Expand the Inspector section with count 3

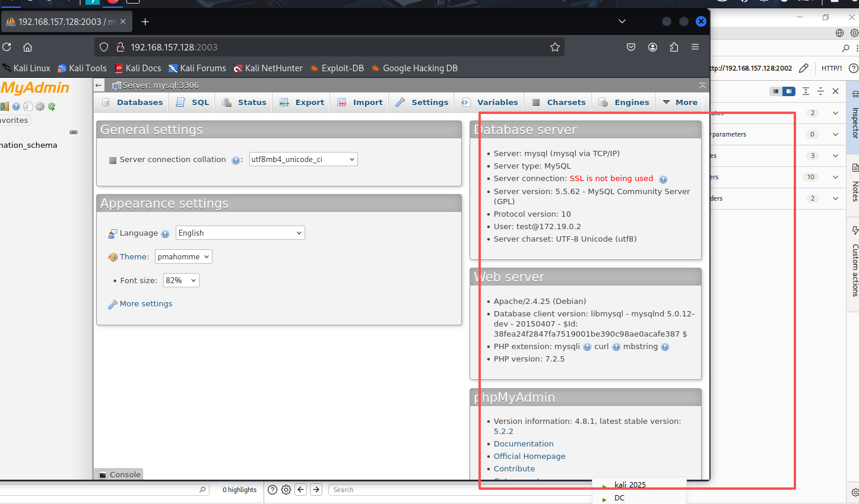(835, 156)
